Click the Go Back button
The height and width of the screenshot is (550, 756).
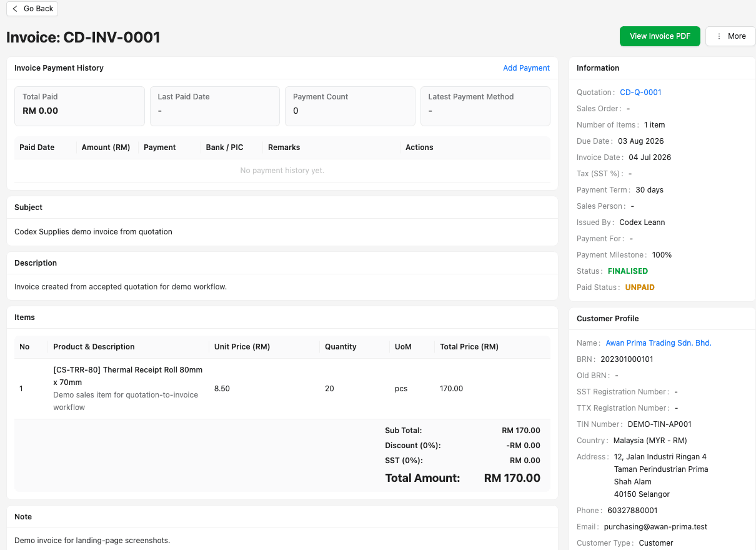click(32, 9)
